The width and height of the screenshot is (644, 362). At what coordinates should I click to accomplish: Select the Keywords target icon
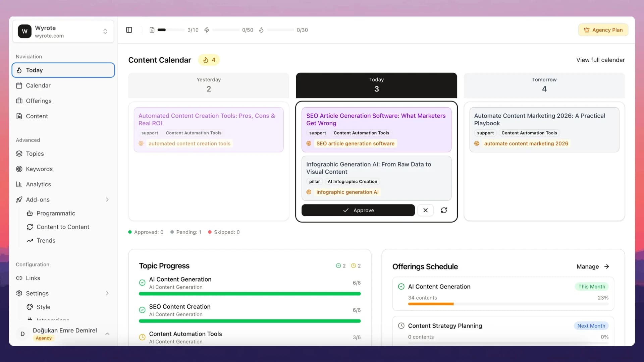click(x=19, y=169)
